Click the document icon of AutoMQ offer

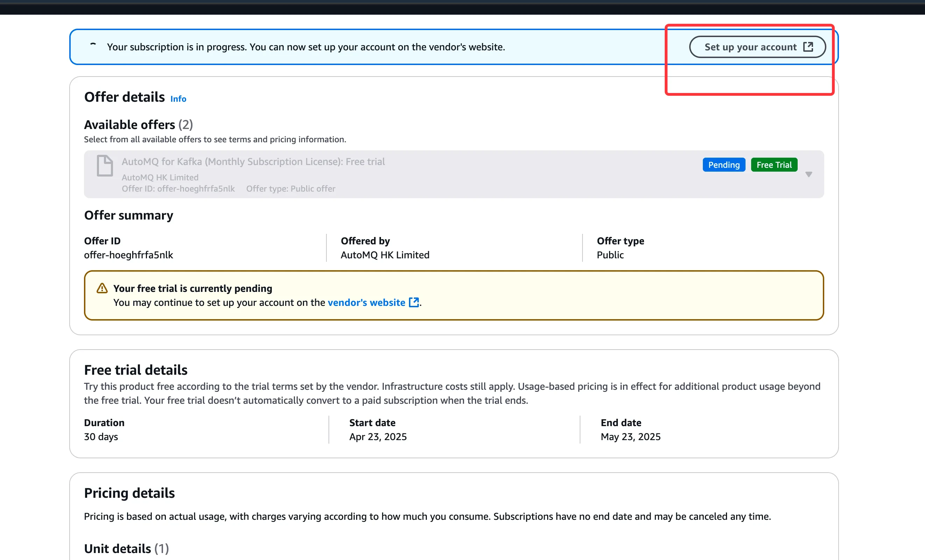[x=105, y=165]
